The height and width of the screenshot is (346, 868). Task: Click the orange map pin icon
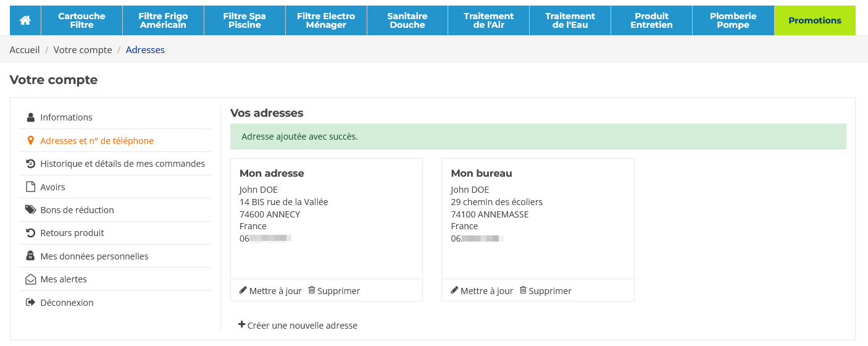(30, 141)
